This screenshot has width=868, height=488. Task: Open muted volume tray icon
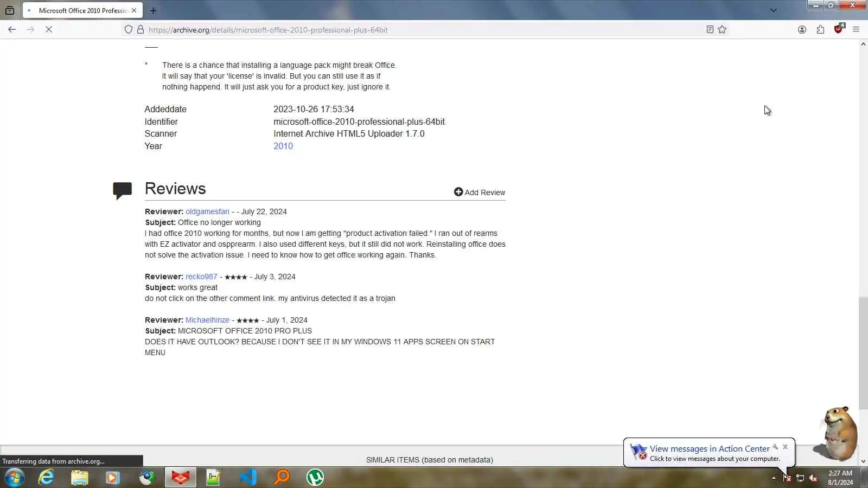pos(813,478)
